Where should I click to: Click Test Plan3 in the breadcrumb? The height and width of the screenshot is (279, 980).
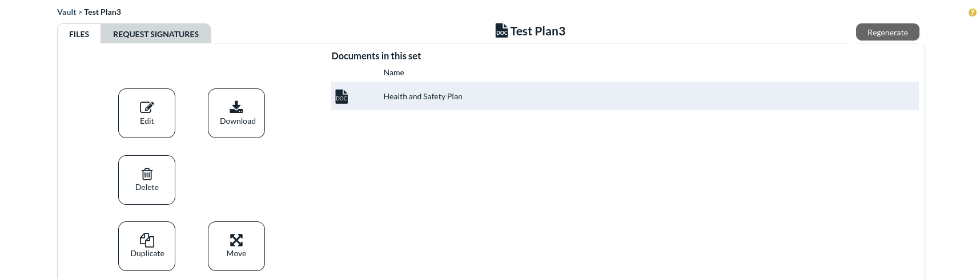pos(102,12)
